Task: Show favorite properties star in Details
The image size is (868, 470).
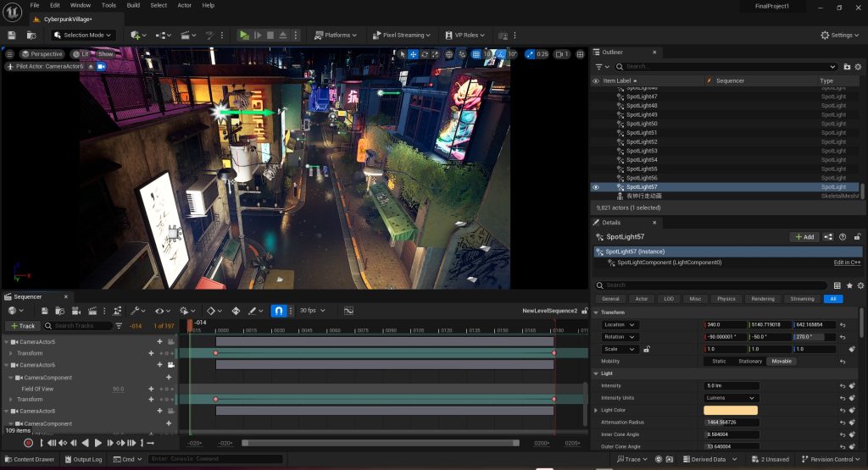Action: pyautogui.click(x=849, y=285)
